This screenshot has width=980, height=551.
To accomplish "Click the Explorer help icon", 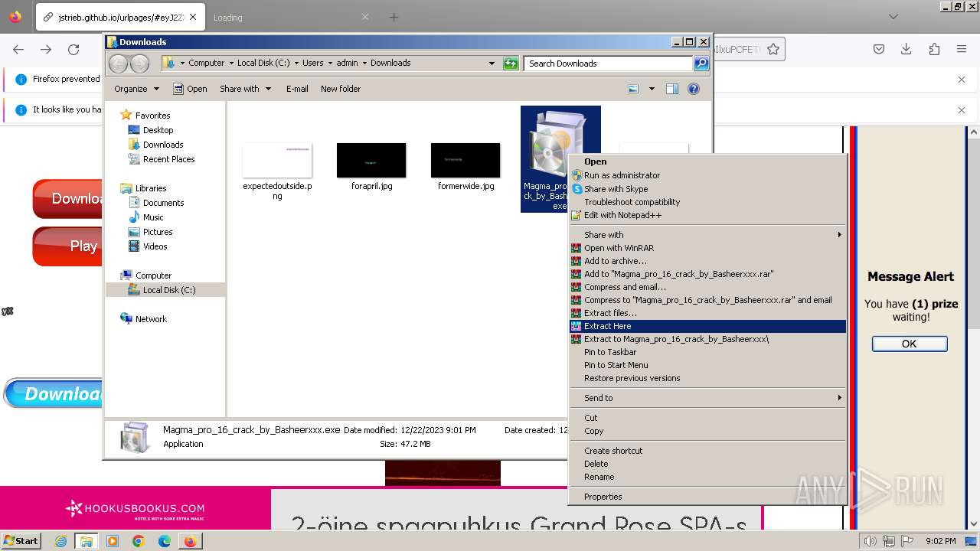I will (694, 89).
